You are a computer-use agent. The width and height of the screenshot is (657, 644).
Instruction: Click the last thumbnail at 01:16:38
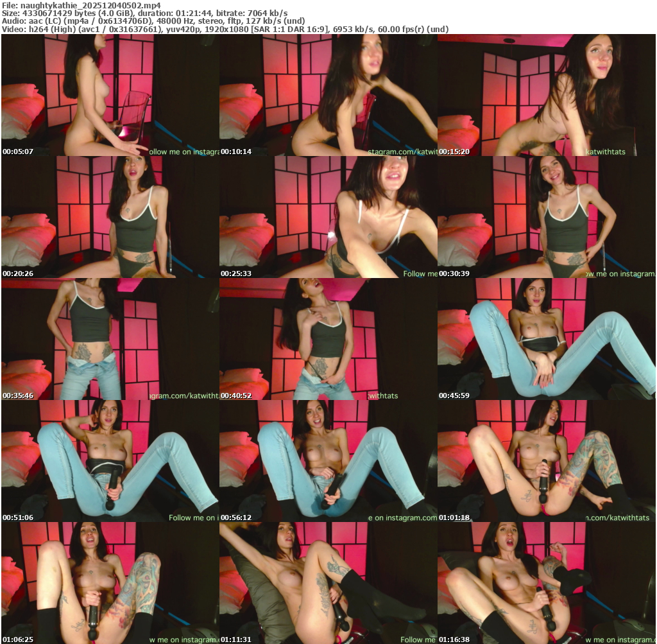[546, 583]
